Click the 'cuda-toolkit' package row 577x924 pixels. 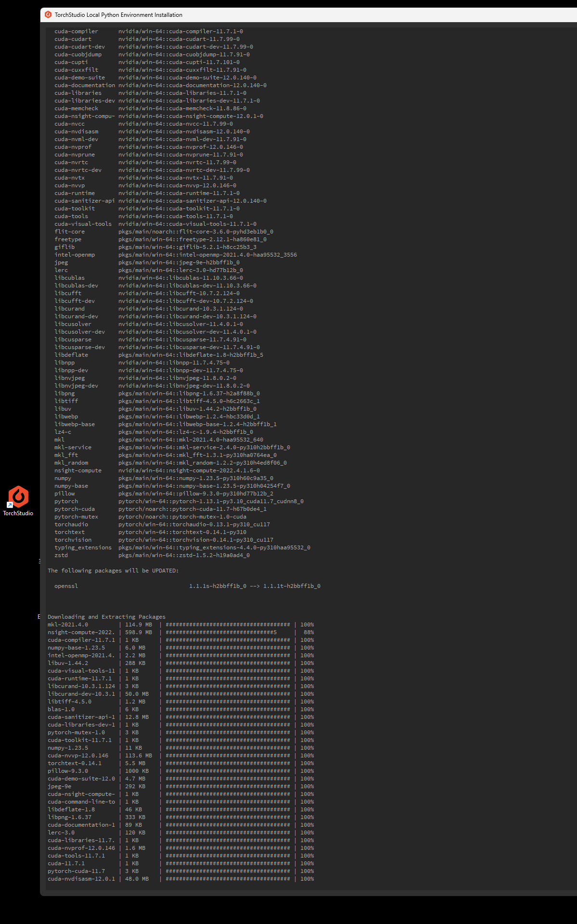(x=147, y=208)
